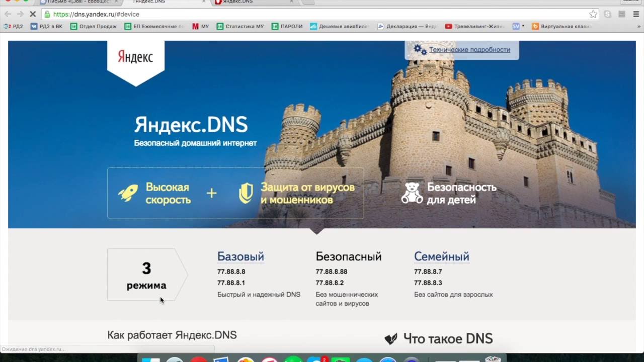Close the active Яндекс.DNS tab
The image size is (644, 362).
tap(203, 2)
